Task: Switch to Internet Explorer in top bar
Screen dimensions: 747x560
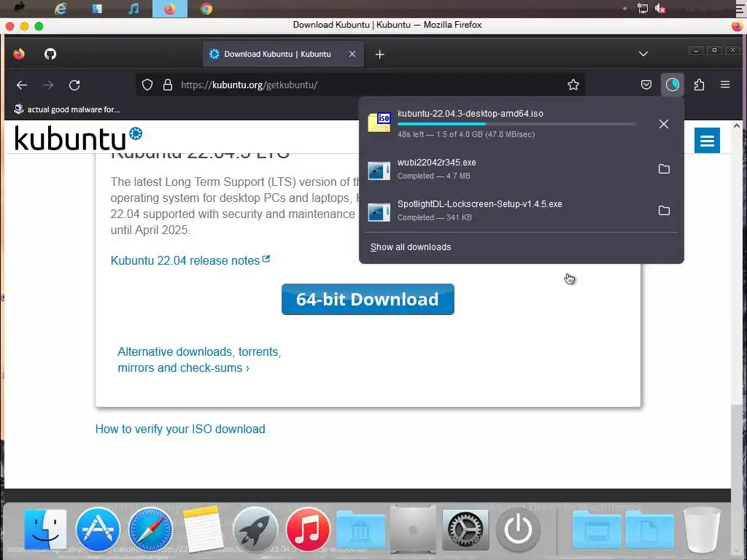Action: pos(61,9)
